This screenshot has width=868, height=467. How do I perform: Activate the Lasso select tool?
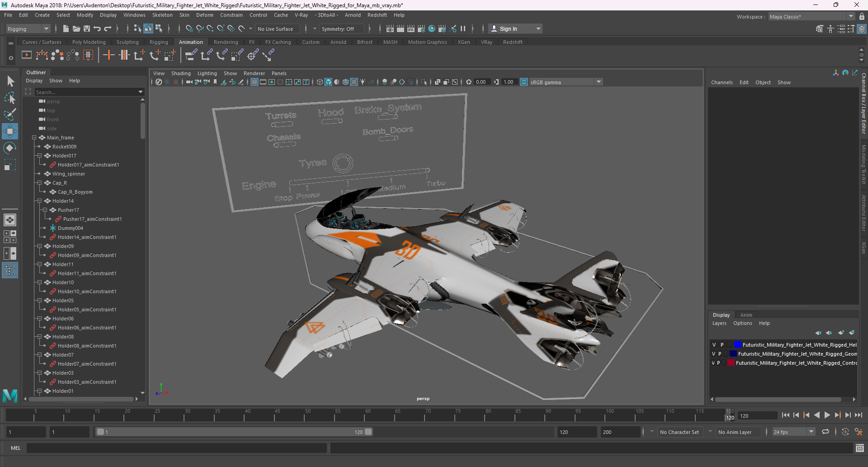[10, 98]
